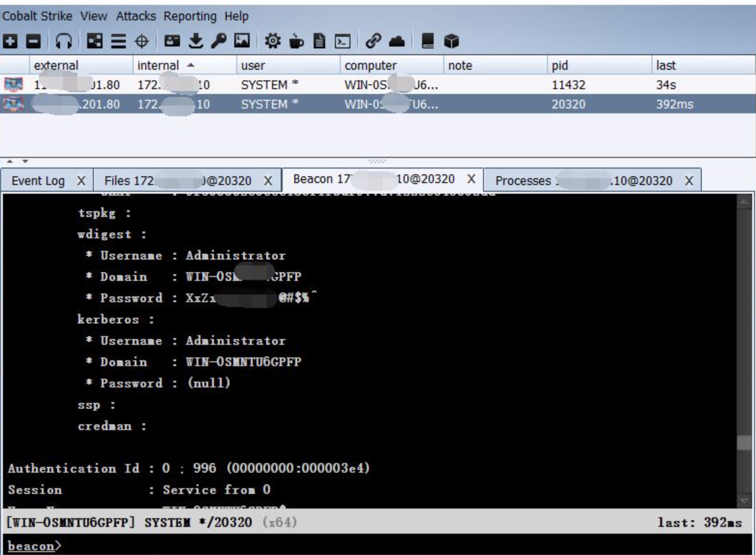Collapse top panel using splitter up arrow
This screenshot has width=756, height=555.
point(10,161)
